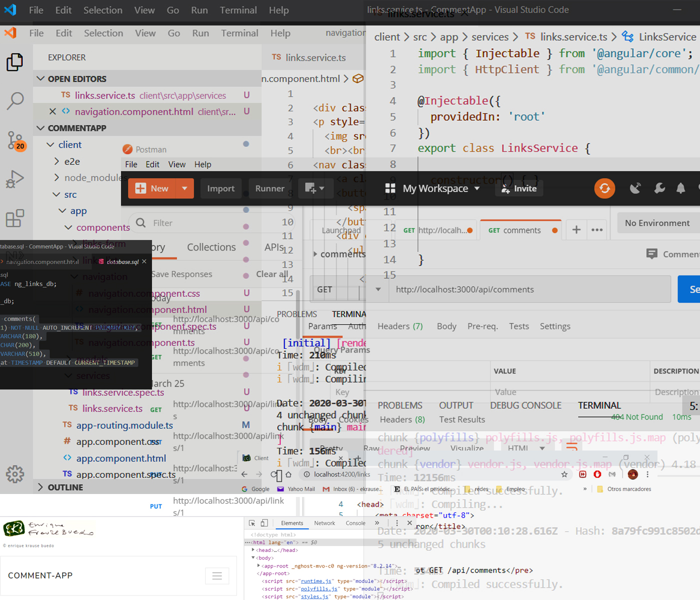The image size is (700, 600).
Task: Open Source Control with 20 changes badge
Action: click(x=16, y=140)
